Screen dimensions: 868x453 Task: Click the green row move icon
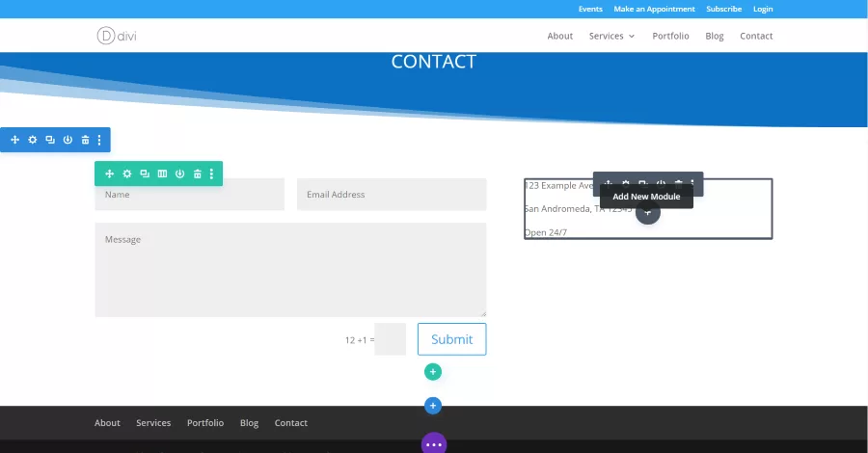click(x=110, y=173)
